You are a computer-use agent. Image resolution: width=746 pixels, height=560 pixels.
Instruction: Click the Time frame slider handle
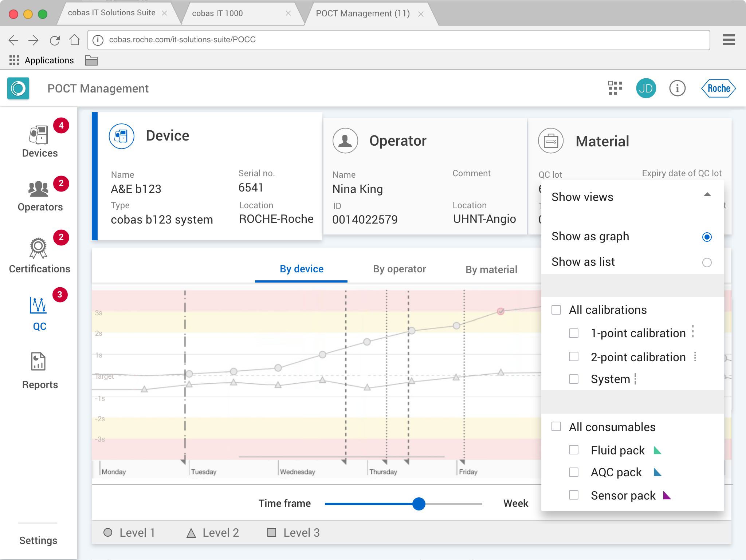pyautogui.click(x=419, y=504)
